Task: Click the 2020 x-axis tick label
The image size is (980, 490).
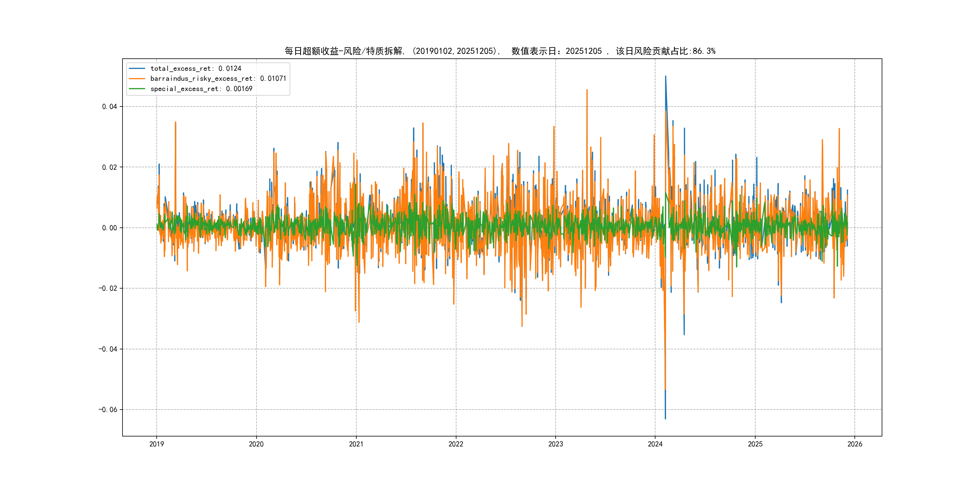Action: pyautogui.click(x=256, y=444)
